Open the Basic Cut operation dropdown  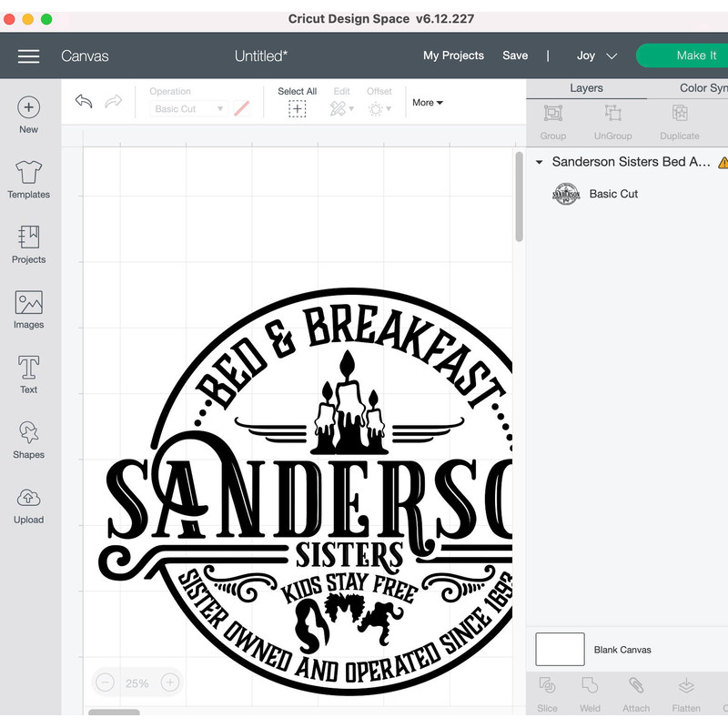pyautogui.click(x=187, y=108)
